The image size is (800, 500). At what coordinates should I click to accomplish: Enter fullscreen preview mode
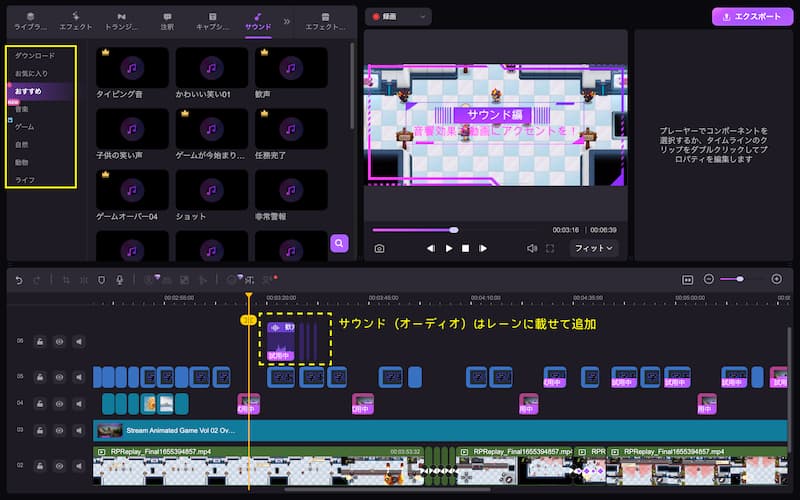(550, 248)
